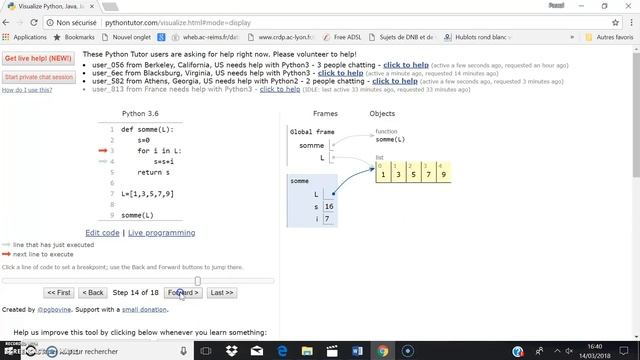Click list cell containing value 9
The image size is (640, 360).
click(x=443, y=172)
